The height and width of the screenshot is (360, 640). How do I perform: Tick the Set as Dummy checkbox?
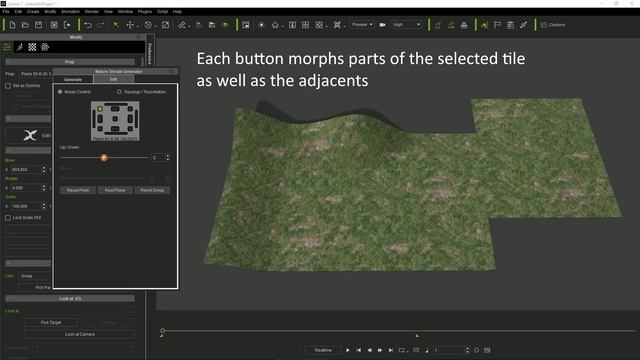point(8,86)
